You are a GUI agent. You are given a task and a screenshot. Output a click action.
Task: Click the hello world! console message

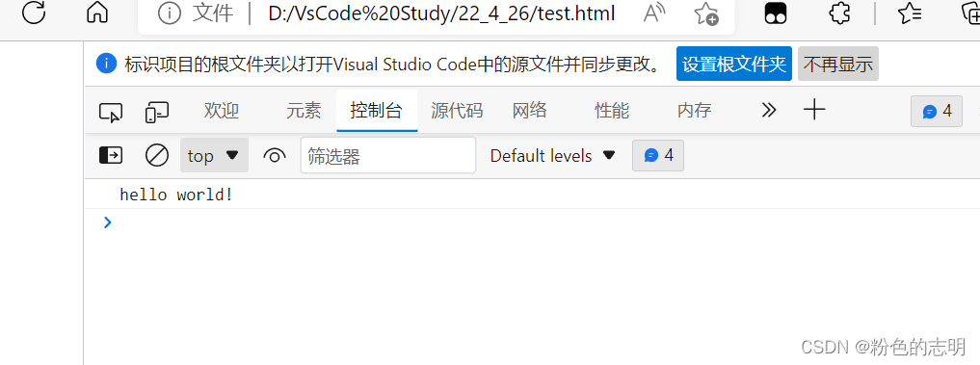click(x=176, y=195)
